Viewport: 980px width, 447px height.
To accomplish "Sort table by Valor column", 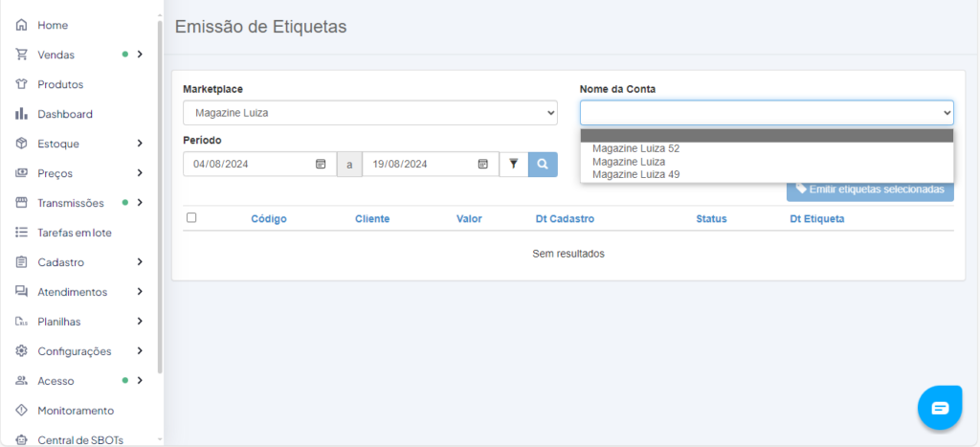I will point(469,219).
